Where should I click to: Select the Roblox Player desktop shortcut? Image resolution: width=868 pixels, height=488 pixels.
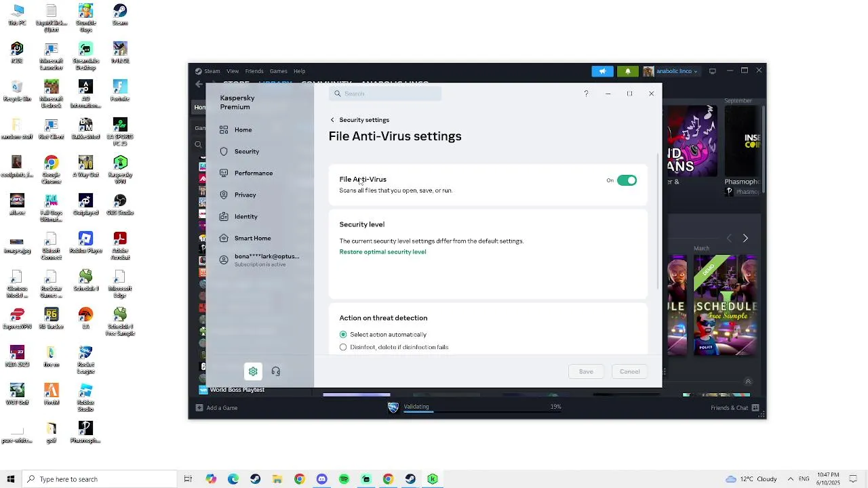[85, 243]
